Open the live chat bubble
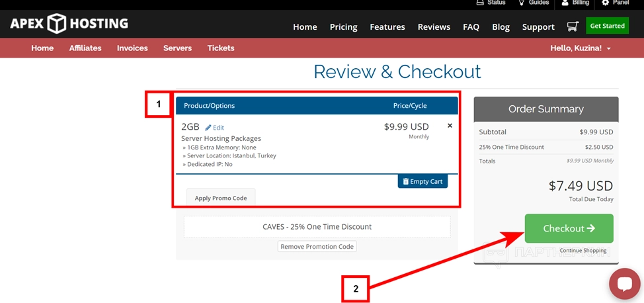The width and height of the screenshot is (644, 303). pos(624,284)
